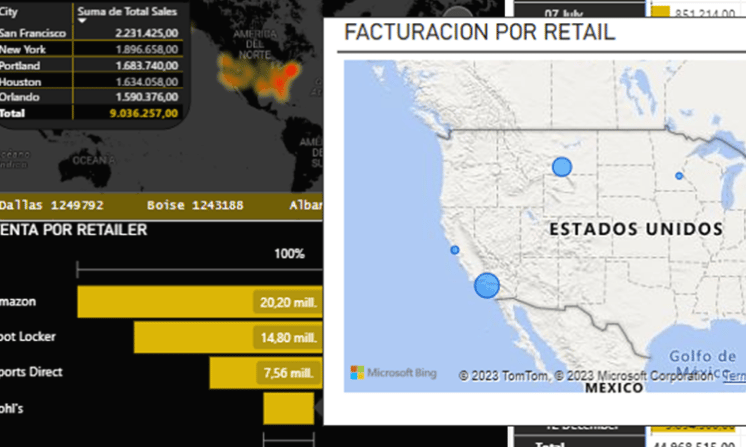Click the heat map hotspot over North America
Viewport: 746px width, 447px height.
click(x=261, y=78)
